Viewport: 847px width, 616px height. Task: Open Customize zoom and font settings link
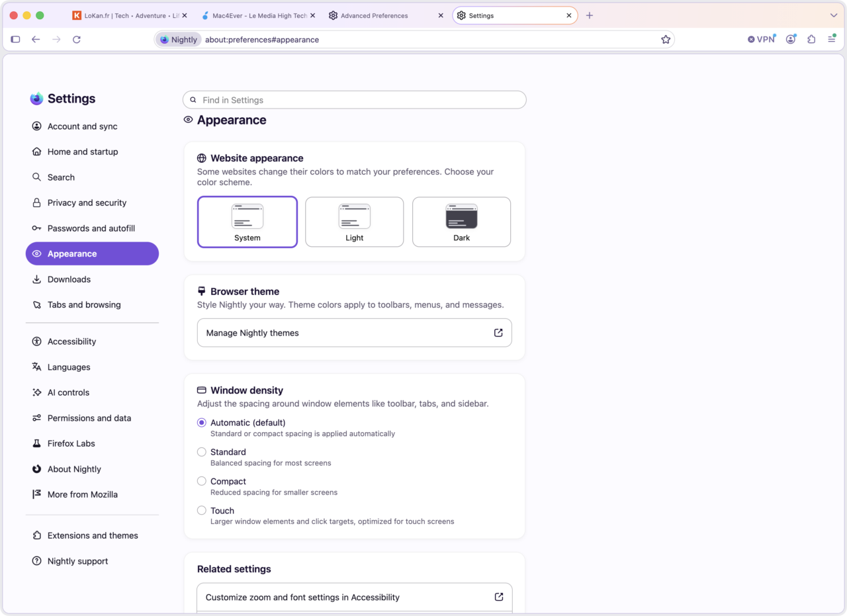click(355, 597)
